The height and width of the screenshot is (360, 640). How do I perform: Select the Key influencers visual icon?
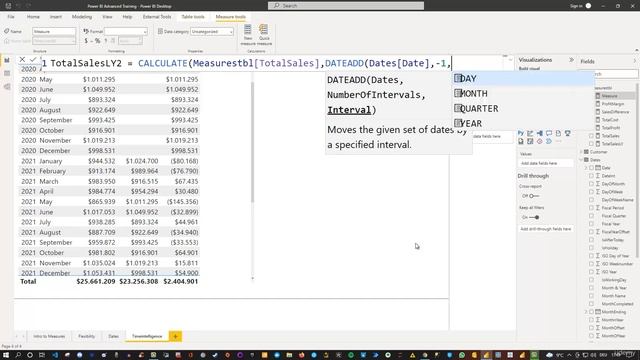(x=530, y=133)
